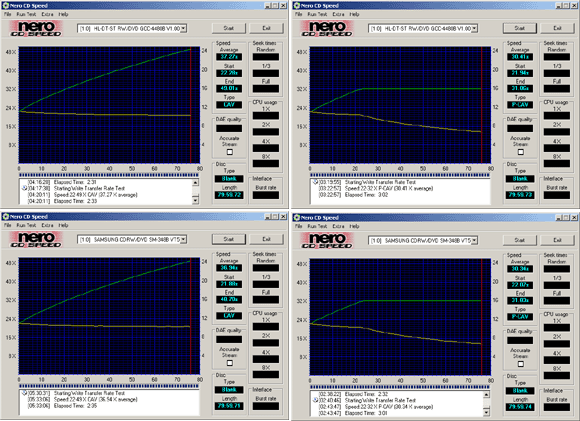Click the log entry icon at 05:30:31 in the Samsung CAV window

pos(24,393)
